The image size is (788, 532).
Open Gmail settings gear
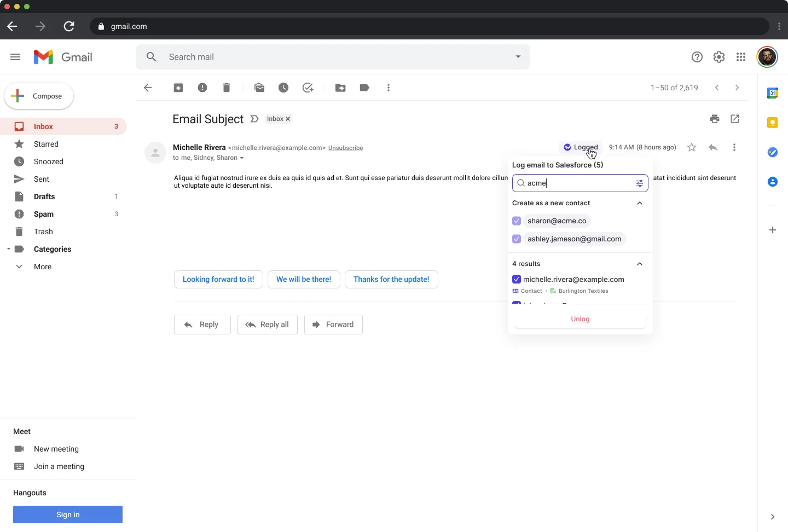point(719,57)
